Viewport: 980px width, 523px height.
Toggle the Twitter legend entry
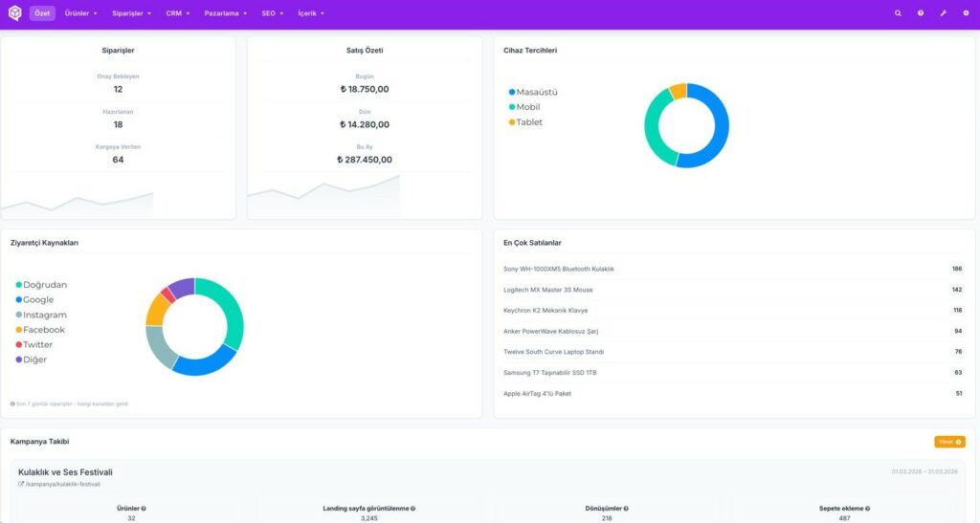[x=34, y=344]
